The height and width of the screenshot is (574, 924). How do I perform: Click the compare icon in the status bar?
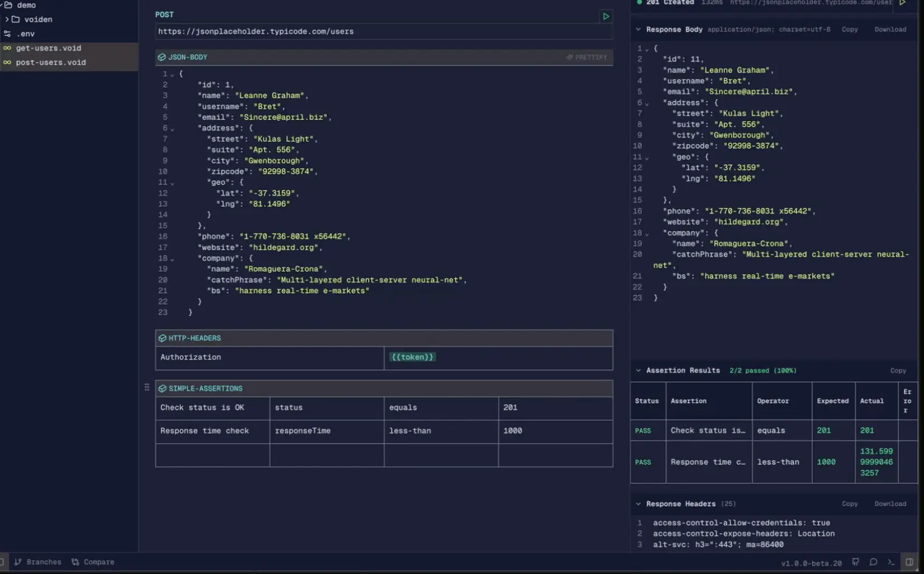pos(75,562)
